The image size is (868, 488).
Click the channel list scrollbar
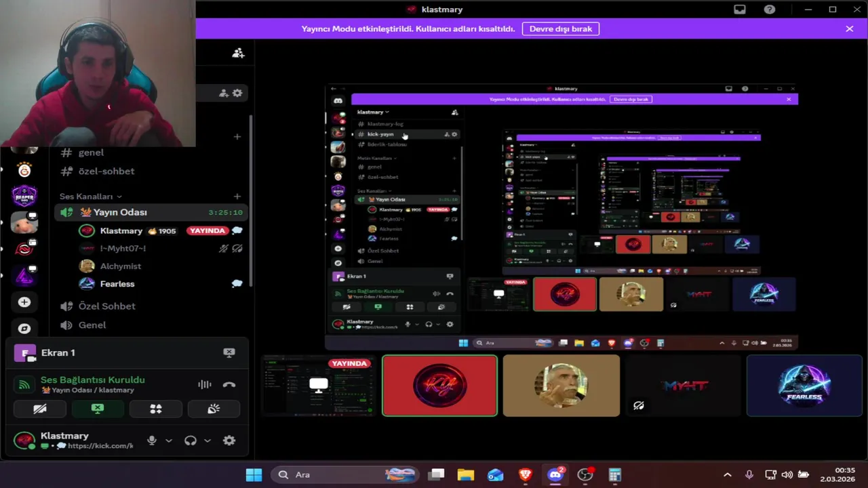click(x=251, y=200)
